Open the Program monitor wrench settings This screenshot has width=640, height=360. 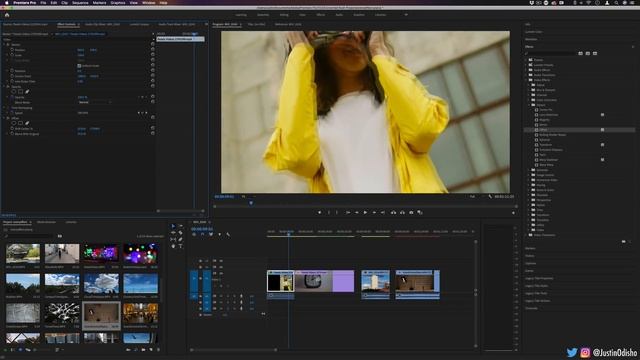pos(490,196)
